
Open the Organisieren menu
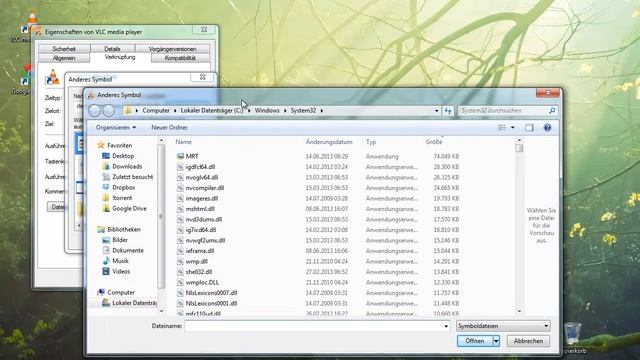(116, 128)
